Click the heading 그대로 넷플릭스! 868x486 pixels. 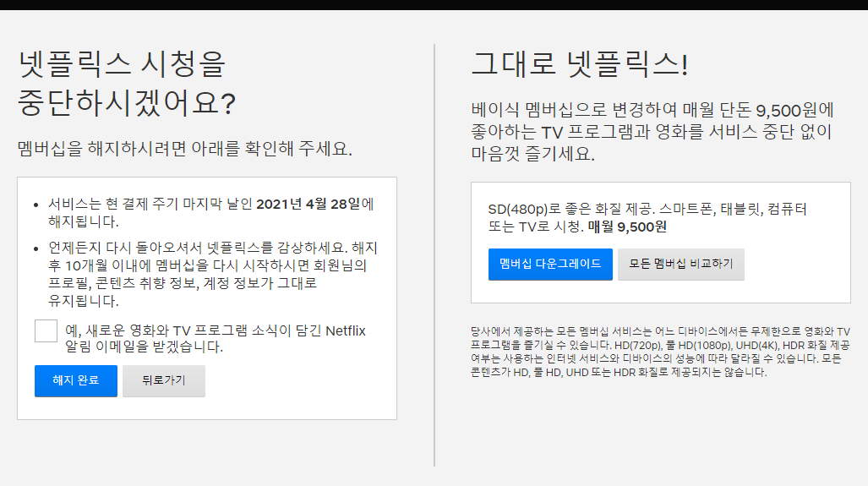[580, 63]
